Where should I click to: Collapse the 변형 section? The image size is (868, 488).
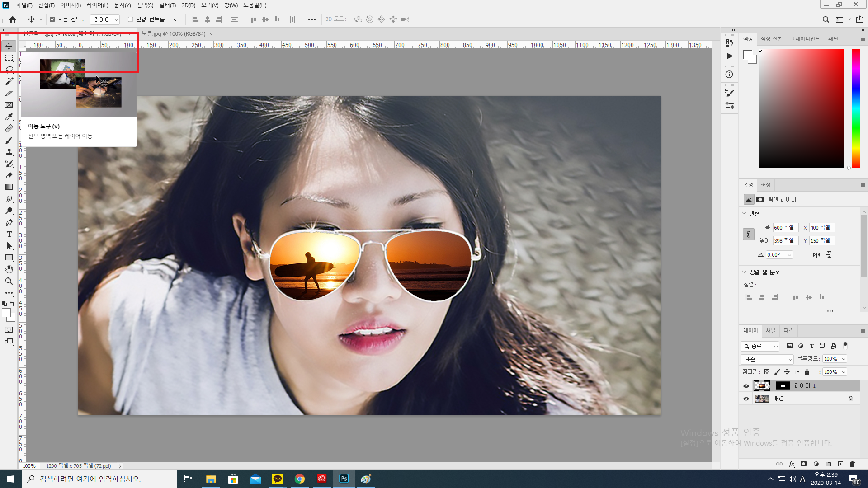745,213
